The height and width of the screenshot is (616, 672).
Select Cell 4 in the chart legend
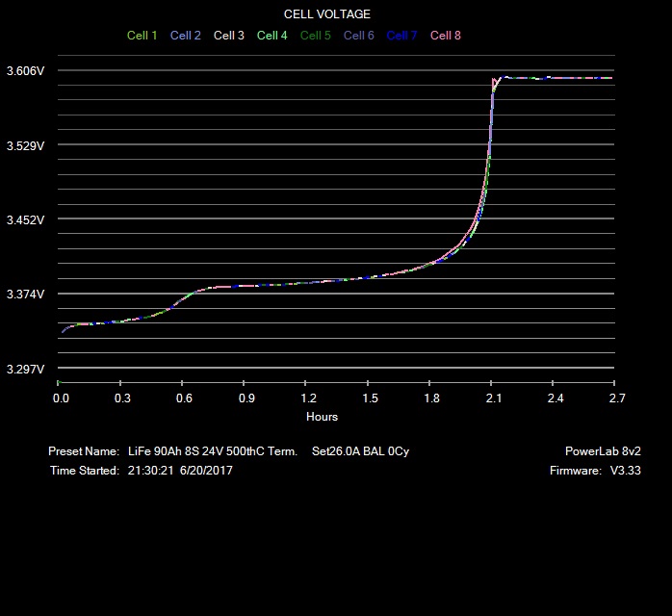pos(272,36)
